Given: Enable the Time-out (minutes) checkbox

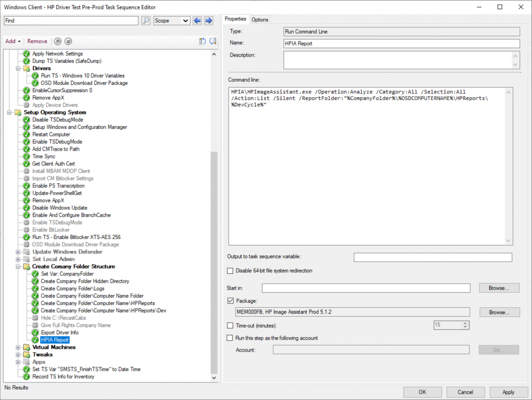Looking at the screenshot, I should point(230,325).
